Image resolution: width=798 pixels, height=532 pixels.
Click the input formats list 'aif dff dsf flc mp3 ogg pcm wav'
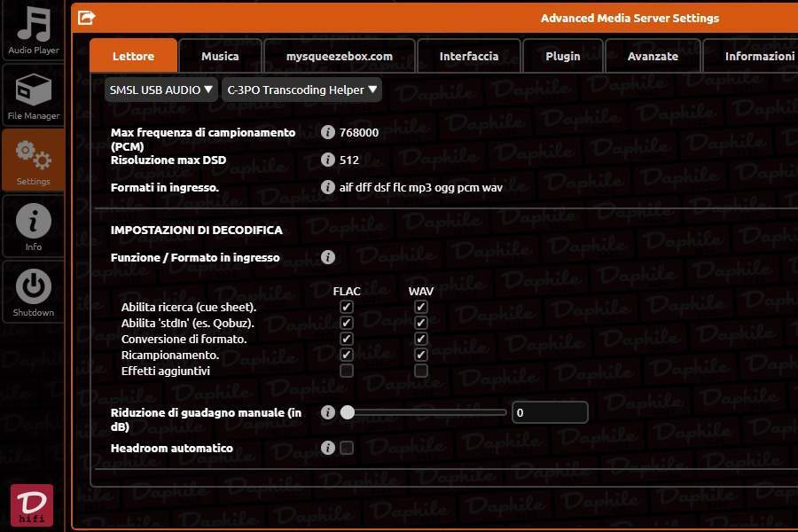pos(421,187)
